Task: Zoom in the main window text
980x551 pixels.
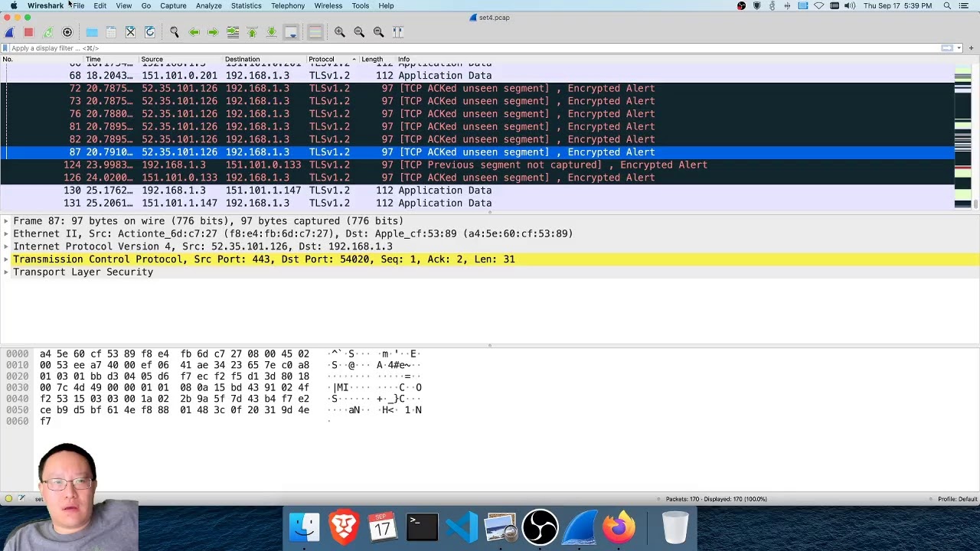Action: tap(340, 32)
